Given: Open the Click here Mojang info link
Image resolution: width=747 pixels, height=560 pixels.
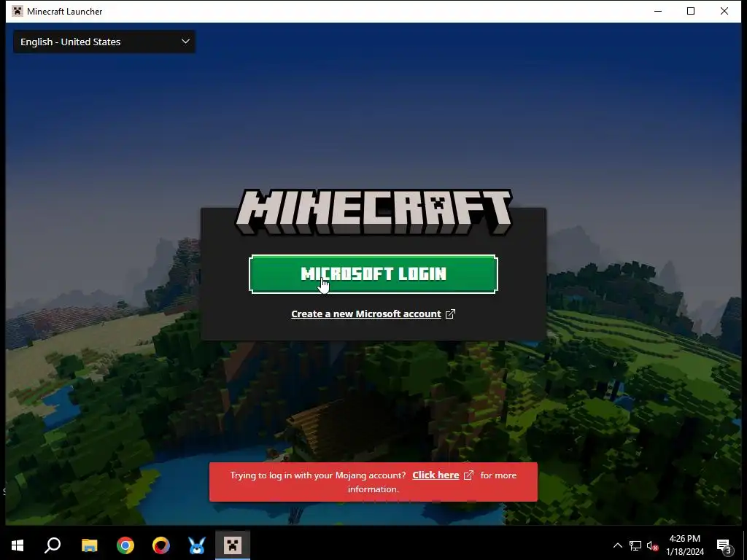Looking at the screenshot, I should [436, 475].
